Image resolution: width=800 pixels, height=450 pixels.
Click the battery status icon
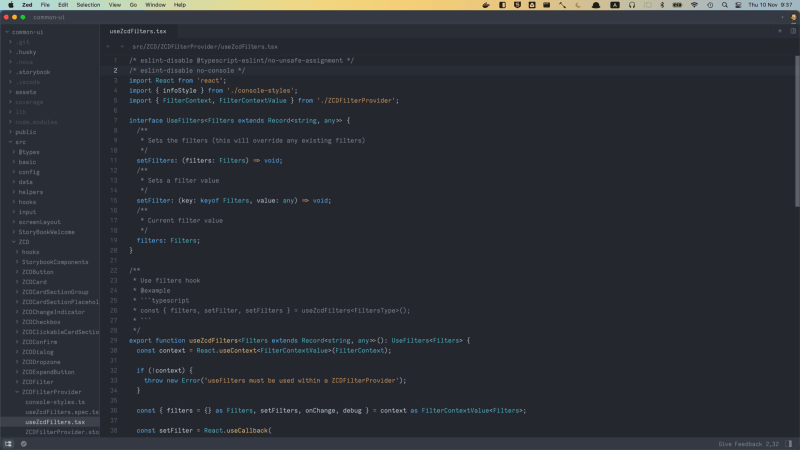click(677, 5)
